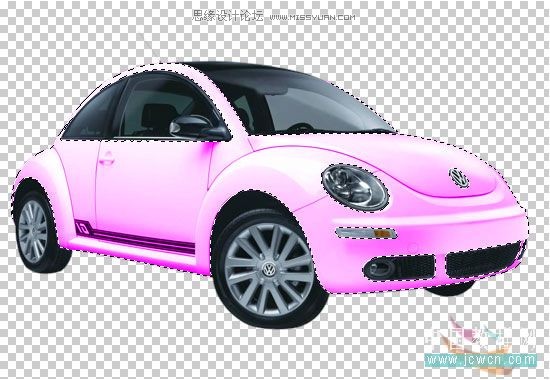Click the car's round front headlight
The image size is (550, 380).
pyautogui.click(x=355, y=187)
